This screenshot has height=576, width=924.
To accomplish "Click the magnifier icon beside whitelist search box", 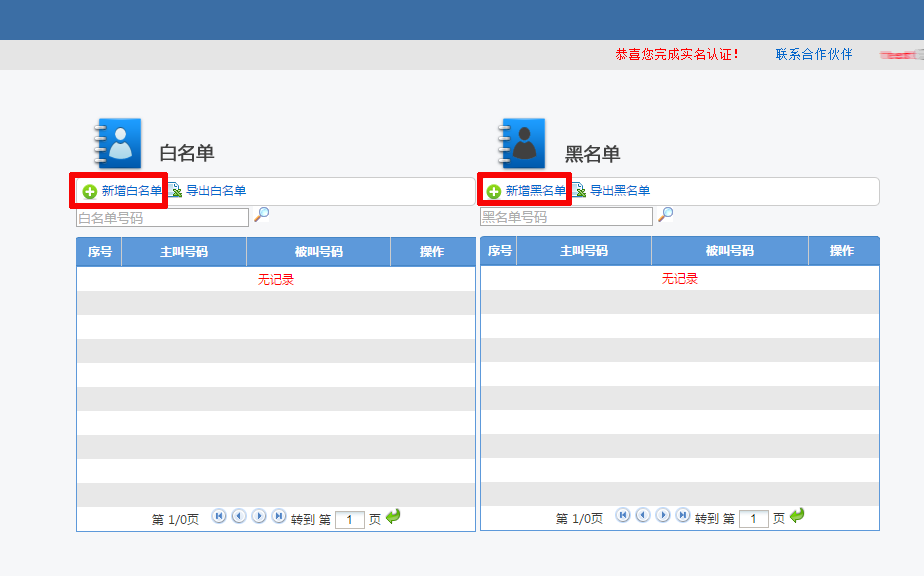I will (263, 216).
